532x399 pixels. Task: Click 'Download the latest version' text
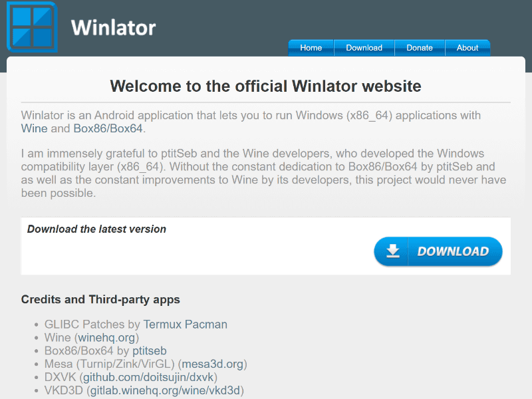[96, 229]
